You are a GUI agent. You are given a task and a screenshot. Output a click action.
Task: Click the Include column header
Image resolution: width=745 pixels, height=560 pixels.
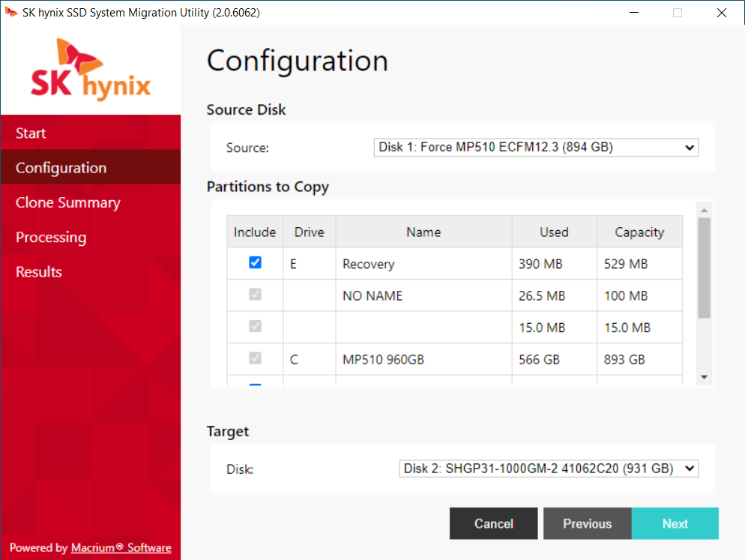coord(255,232)
